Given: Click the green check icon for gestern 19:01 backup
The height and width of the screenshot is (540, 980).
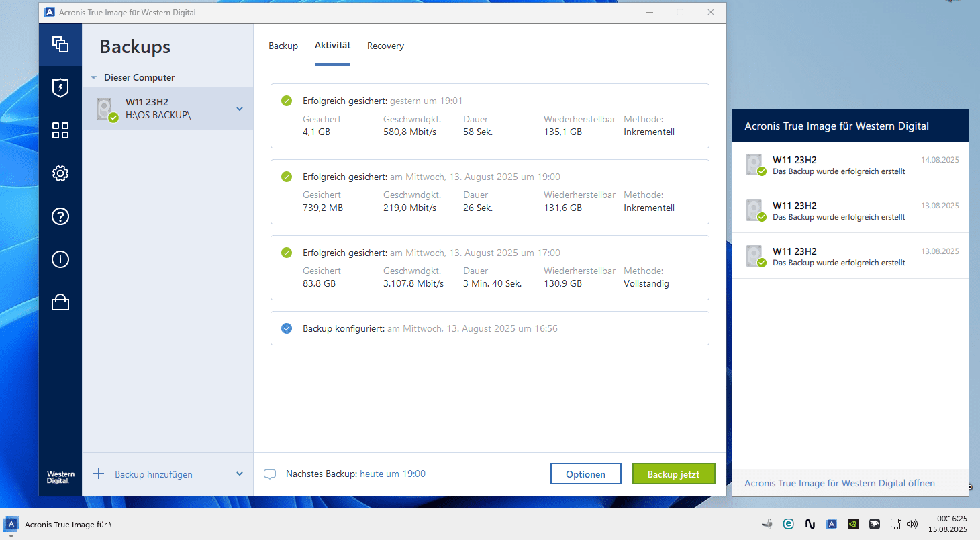Looking at the screenshot, I should tap(287, 101).
